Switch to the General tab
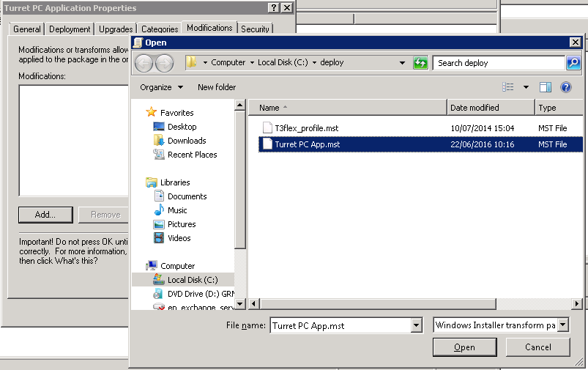This screenshot has width=588, height=370. [x=26, y=29]
